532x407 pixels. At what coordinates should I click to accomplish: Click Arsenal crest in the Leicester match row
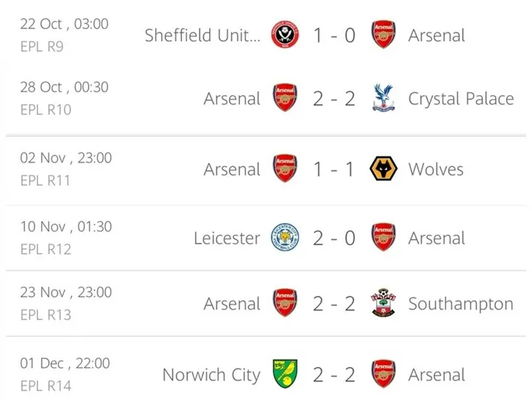tap(383, 238)
